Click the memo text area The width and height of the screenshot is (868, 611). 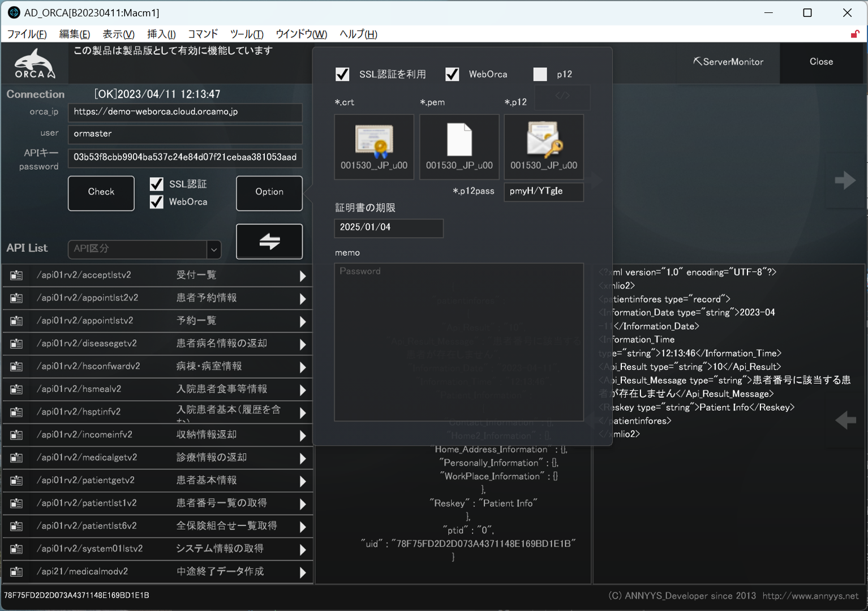[459, 342]
